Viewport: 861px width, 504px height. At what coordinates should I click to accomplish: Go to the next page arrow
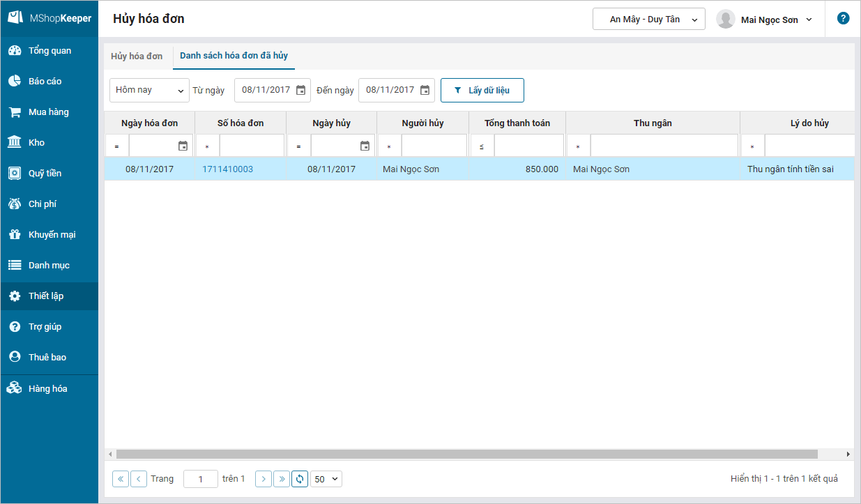(x=264, y=479)
